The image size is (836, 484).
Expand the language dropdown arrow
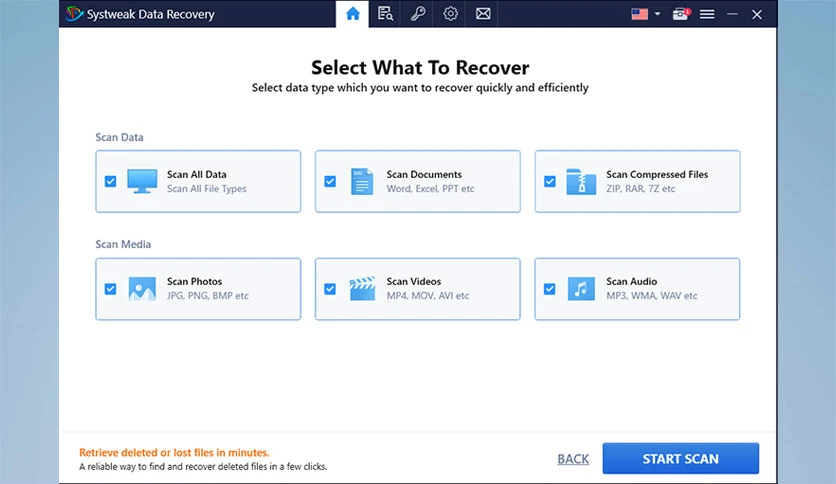point(657,14)
